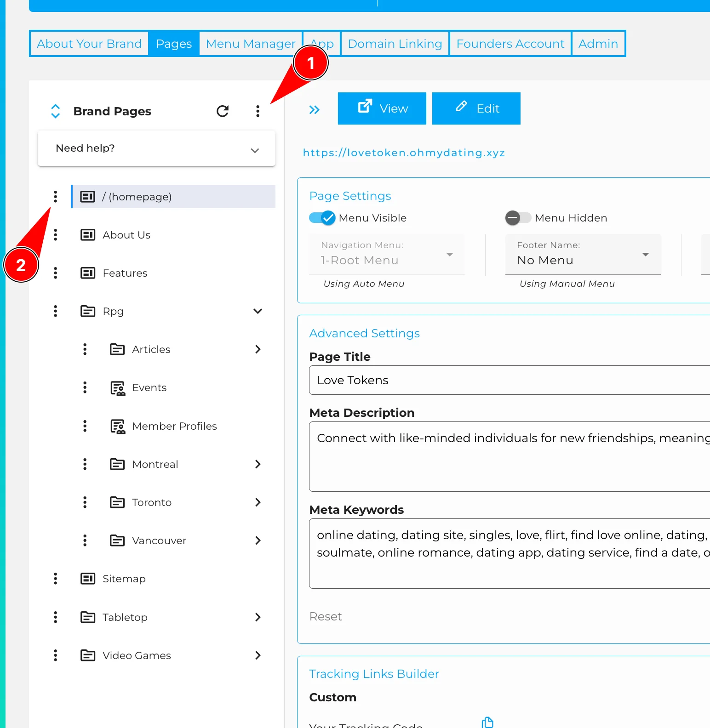The image size is (710, 728).
Task: Switch to the Menu Manager tab
Action: point(250,44)
